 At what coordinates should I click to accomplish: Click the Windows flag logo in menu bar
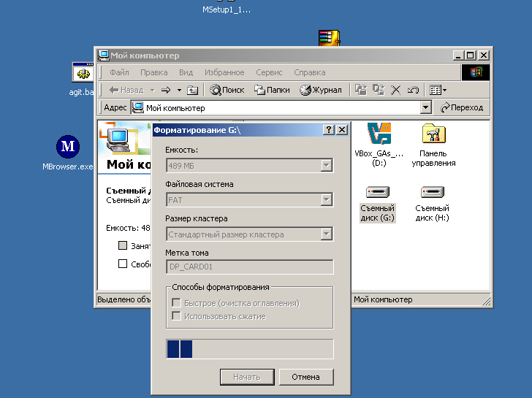pyautogui.click(x=476, y=72)
